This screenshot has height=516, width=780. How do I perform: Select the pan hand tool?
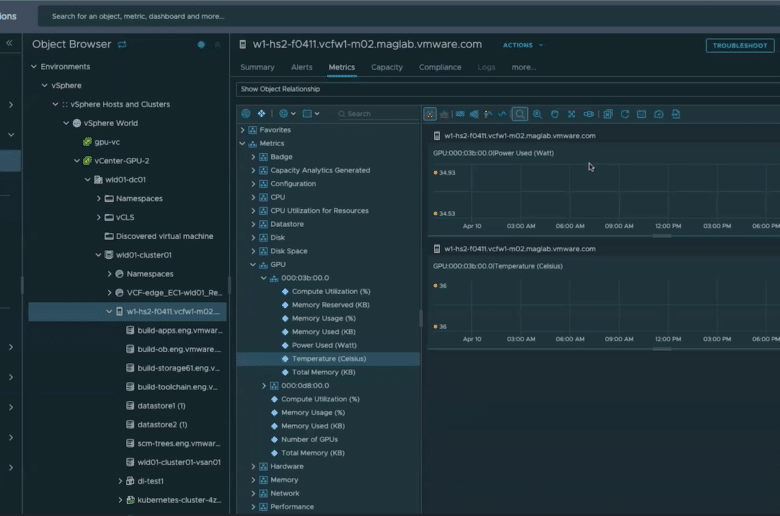coord(555,114)
